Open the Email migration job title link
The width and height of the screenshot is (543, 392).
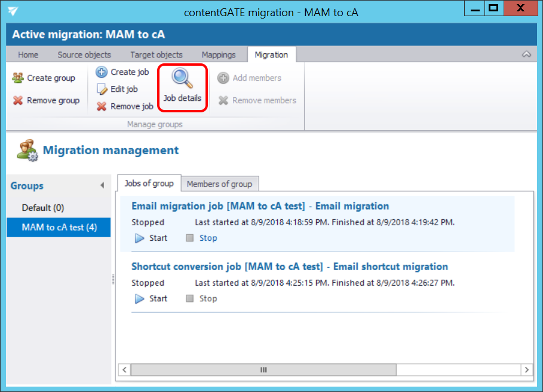pos(260,206)
